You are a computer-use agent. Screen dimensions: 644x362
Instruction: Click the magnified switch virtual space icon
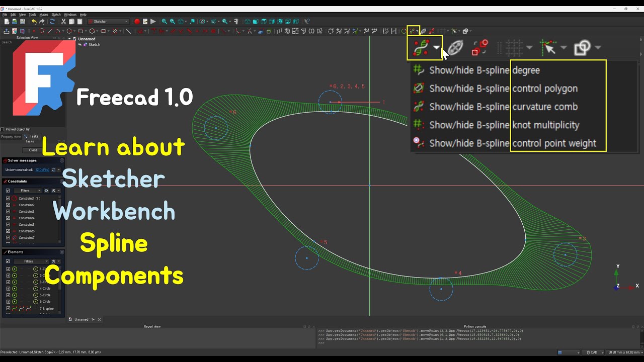[x=480, y=48]
